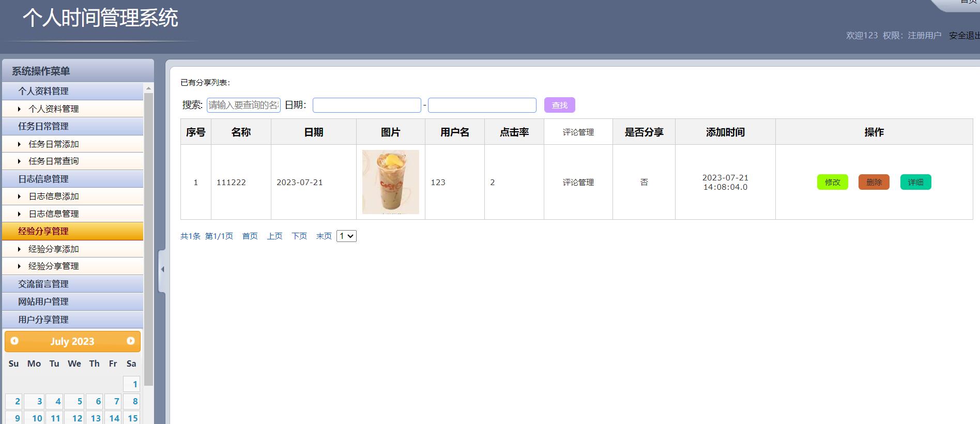980x424 pixels.
Task: Select July 1 in the calendar
Action: (x=132, y=384)
